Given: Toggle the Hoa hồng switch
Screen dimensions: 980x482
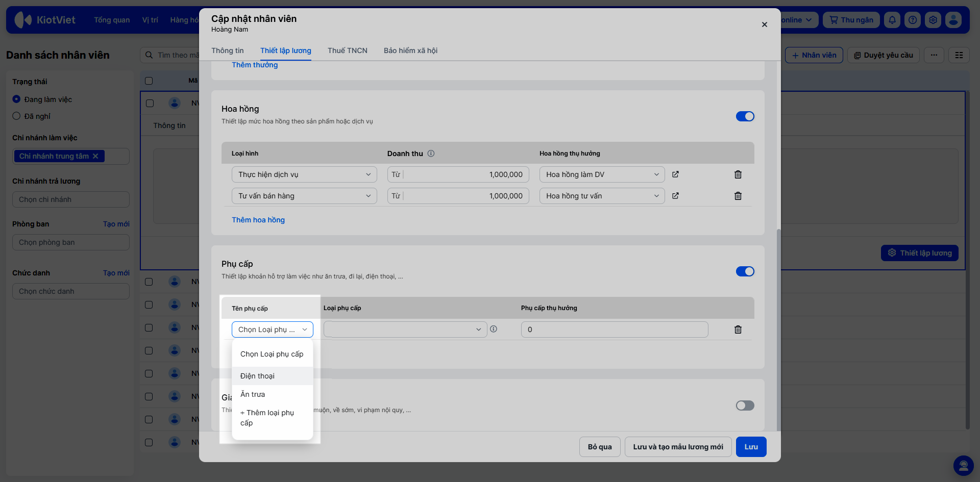Looking at the screenshot, I should click(745, 116).
